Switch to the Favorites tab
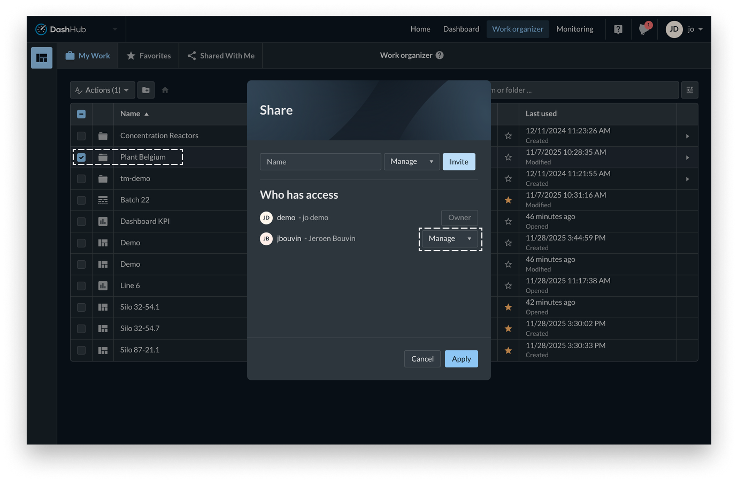Screen dimensions: 738x482 (149, 56)
